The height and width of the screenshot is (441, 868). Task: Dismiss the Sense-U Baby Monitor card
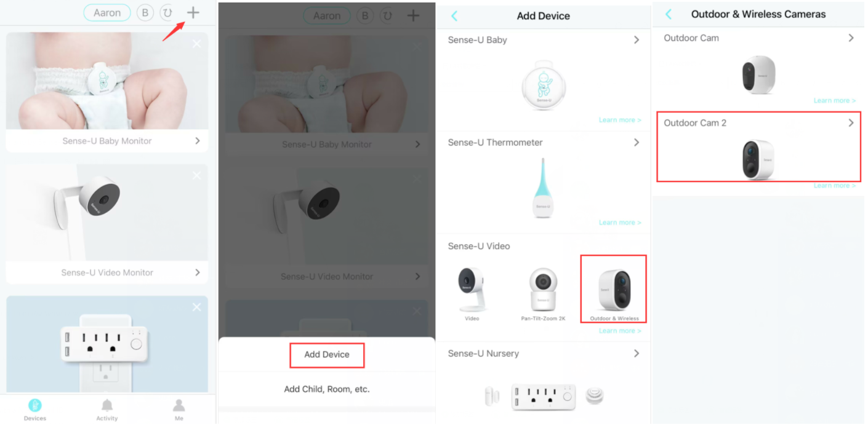196,44
